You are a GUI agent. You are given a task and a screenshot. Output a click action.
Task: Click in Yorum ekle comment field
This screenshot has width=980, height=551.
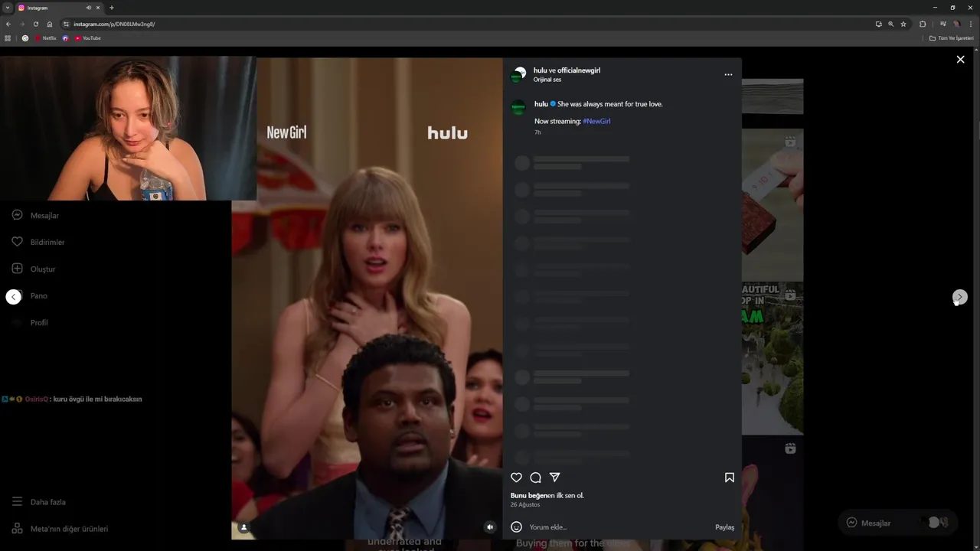[617, 527]
